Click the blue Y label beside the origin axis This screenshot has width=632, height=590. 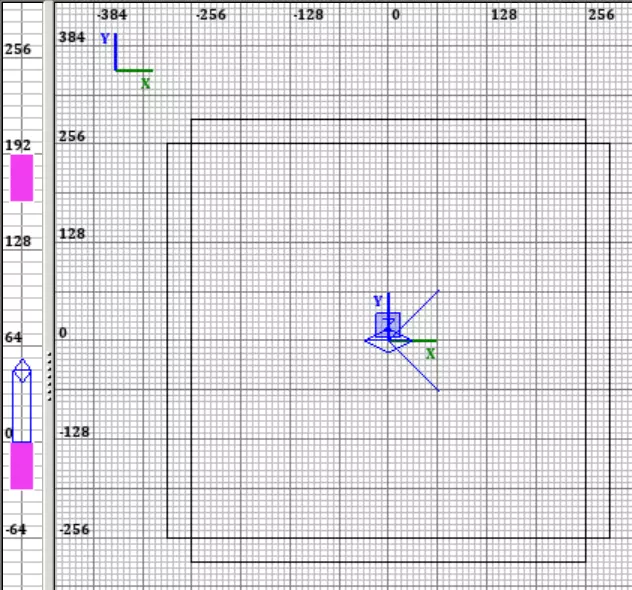tap(378, 301)
